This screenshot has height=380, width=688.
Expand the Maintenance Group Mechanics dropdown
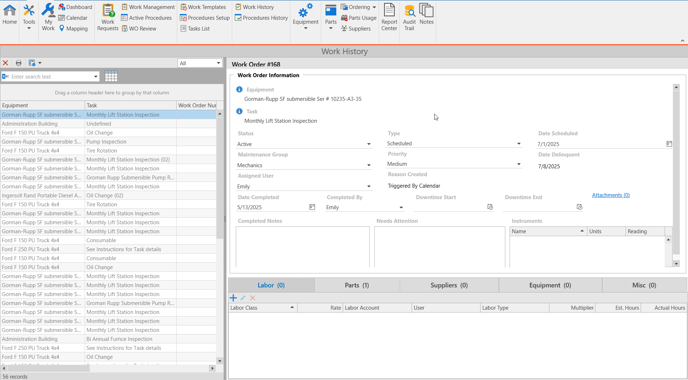[369, 165]
